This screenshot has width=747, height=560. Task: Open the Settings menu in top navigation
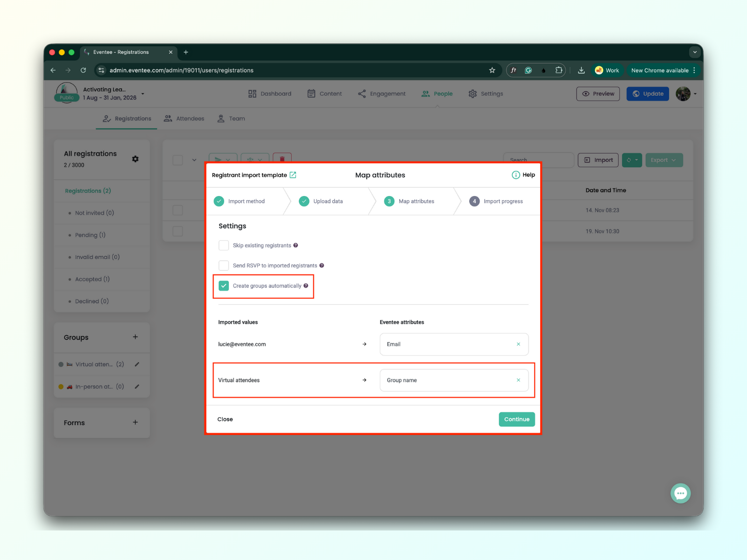[x=486, y=94]
